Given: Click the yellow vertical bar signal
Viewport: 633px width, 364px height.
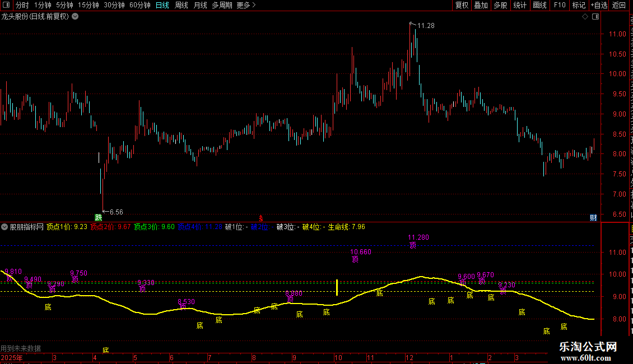Looking at the screenshot, I should tap(337, 287).
